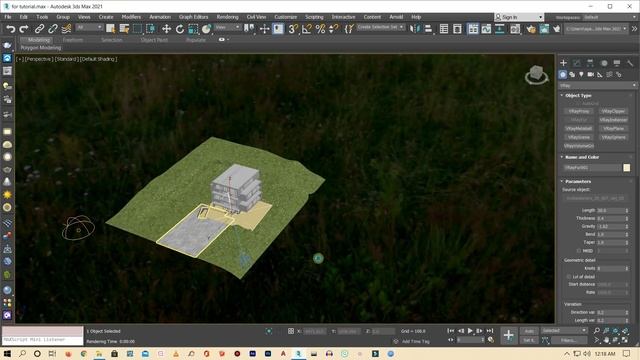Toggle the Auto Key button
Screen dimensions: 640x360
[x=529, y=331]
